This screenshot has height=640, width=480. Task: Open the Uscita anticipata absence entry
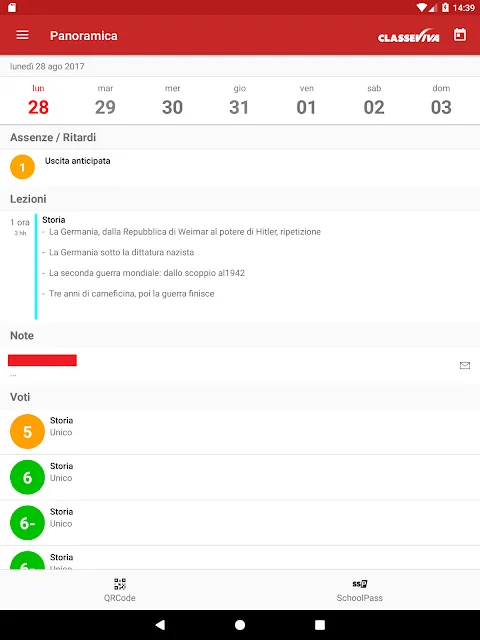[x=240, y=167]
